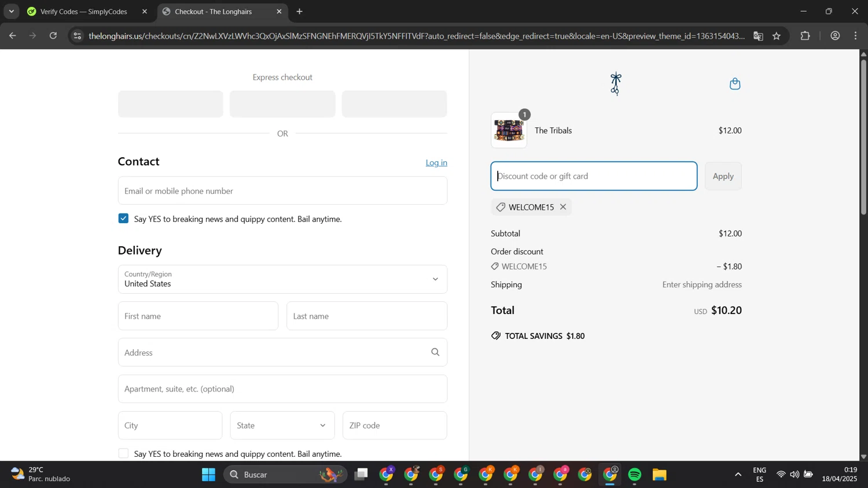This screenshot has height=488, width=868.
Task: Click the ENG ES language indicator
Action: 760,475
